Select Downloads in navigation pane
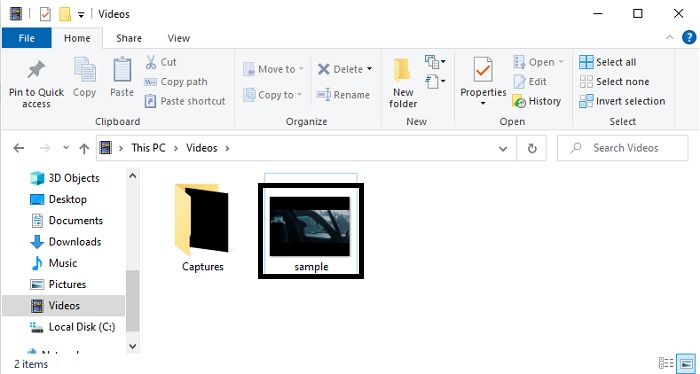The width and height of the screenshot is (700, 374). point(66,242)
